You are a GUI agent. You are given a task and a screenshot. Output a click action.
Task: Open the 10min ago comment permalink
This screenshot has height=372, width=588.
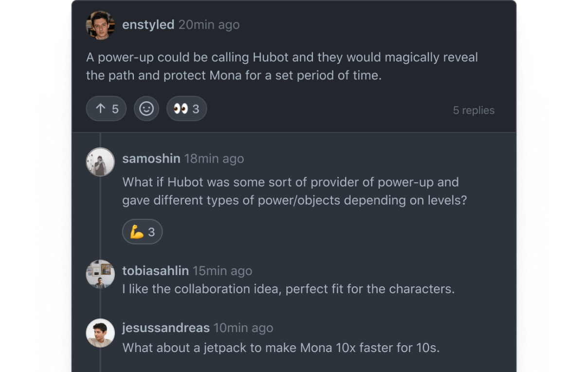tap(243, 328)
